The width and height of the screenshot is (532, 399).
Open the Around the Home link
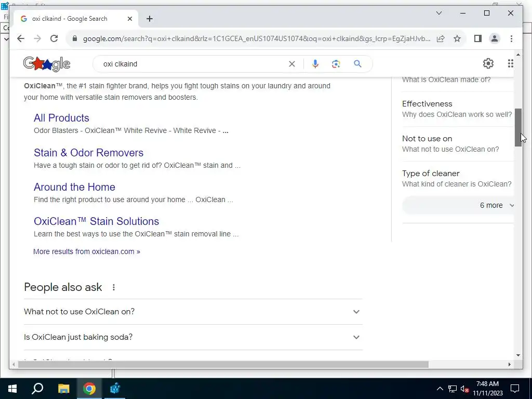tap(74, 187)
